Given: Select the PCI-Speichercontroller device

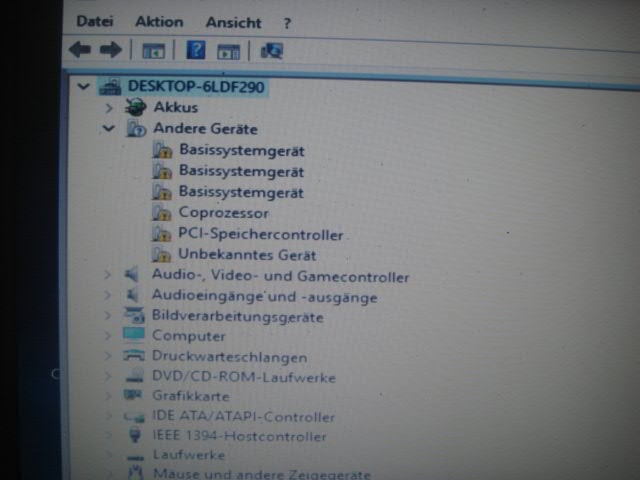Looking at the screenshot, I should [x=261, y=234].
